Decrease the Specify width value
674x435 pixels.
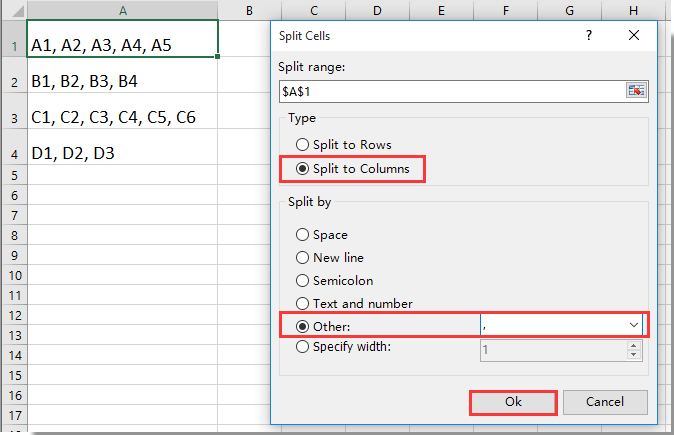pos(634,355)
